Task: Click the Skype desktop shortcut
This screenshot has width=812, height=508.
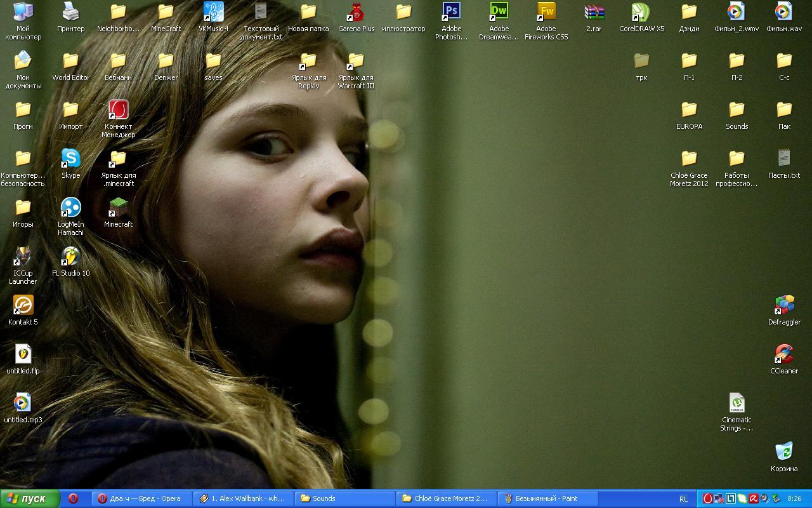Action: click(x=70, y=159)
